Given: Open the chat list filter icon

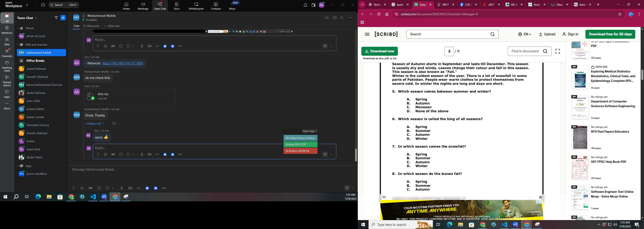Looking at the screenshot, I should [56, 18].
